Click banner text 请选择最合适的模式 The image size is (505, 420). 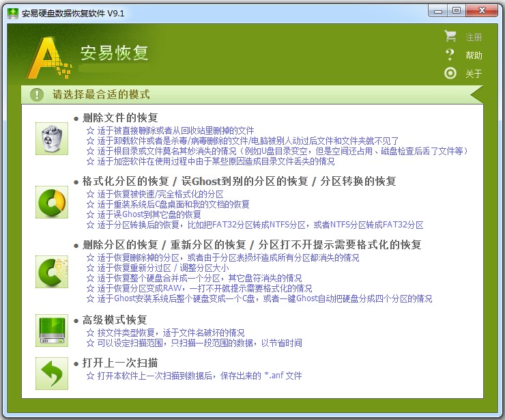coord(101,95)
